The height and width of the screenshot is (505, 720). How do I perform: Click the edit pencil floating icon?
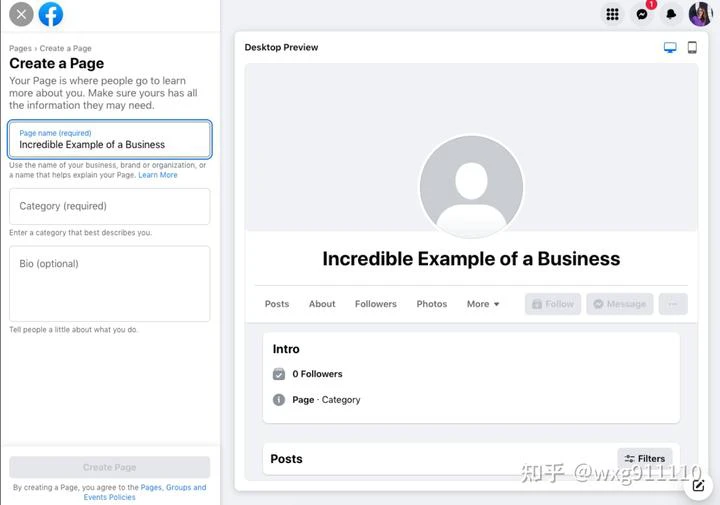[698, 485]
